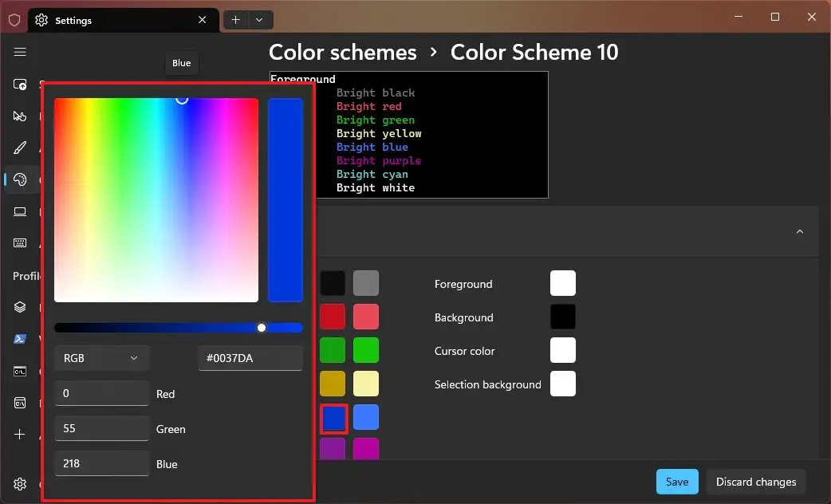Open the Command Prompt profile icon

(20, 371)
